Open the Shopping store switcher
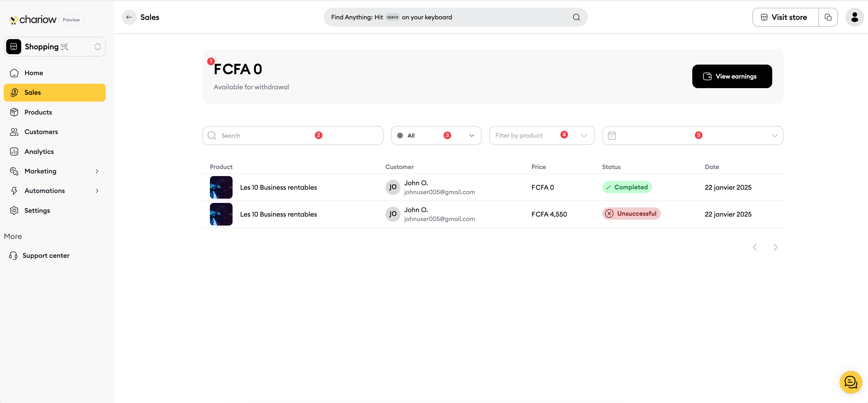 pyautogui.click(x=54, y=47)
